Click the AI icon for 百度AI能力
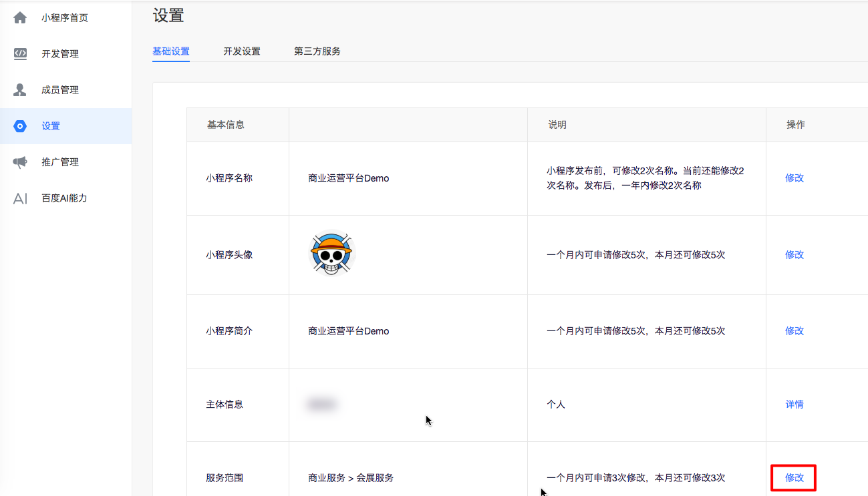The image size is (868, 496). 20,198
